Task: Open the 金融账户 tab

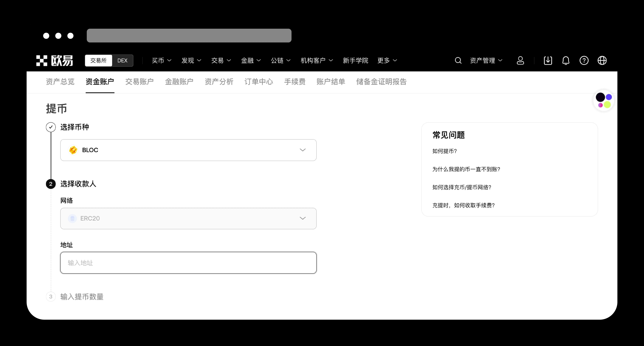Action: coord(179,82)
